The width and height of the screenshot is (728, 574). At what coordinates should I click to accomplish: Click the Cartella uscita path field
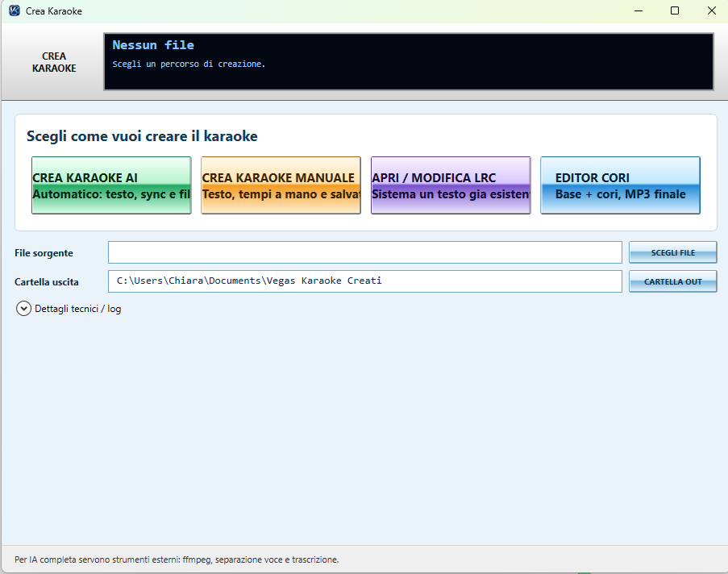pos(365,281)
